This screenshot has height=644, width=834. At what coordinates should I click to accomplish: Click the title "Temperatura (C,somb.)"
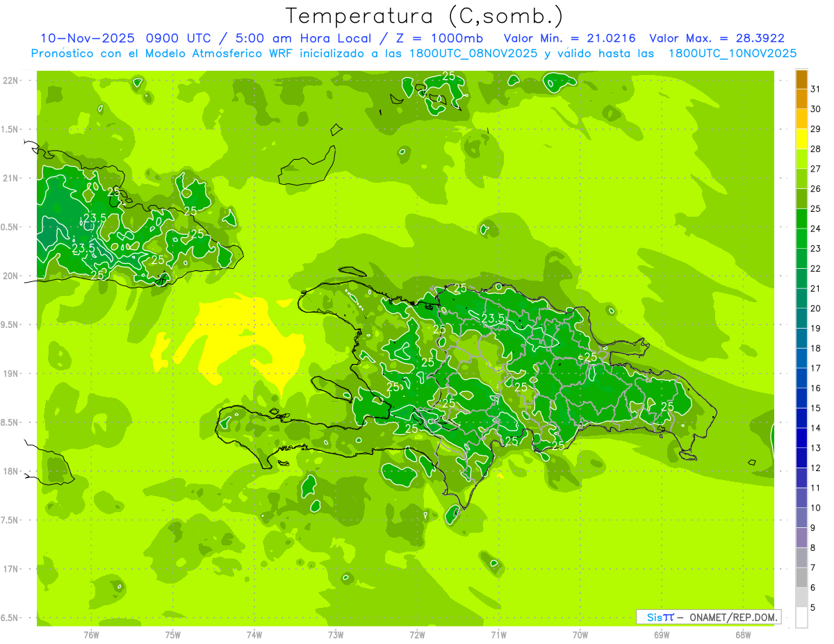[424, 17]
